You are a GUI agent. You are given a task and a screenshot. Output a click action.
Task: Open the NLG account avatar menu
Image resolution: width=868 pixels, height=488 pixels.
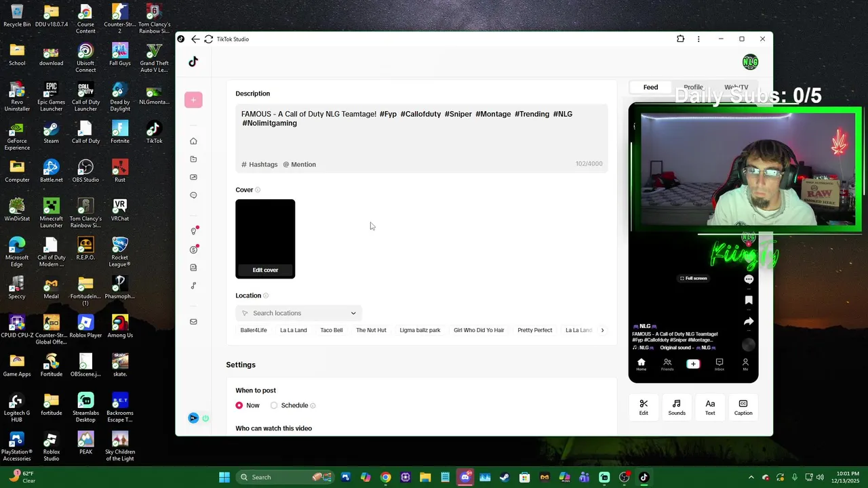pyautogui.click(x=750, y=62)
